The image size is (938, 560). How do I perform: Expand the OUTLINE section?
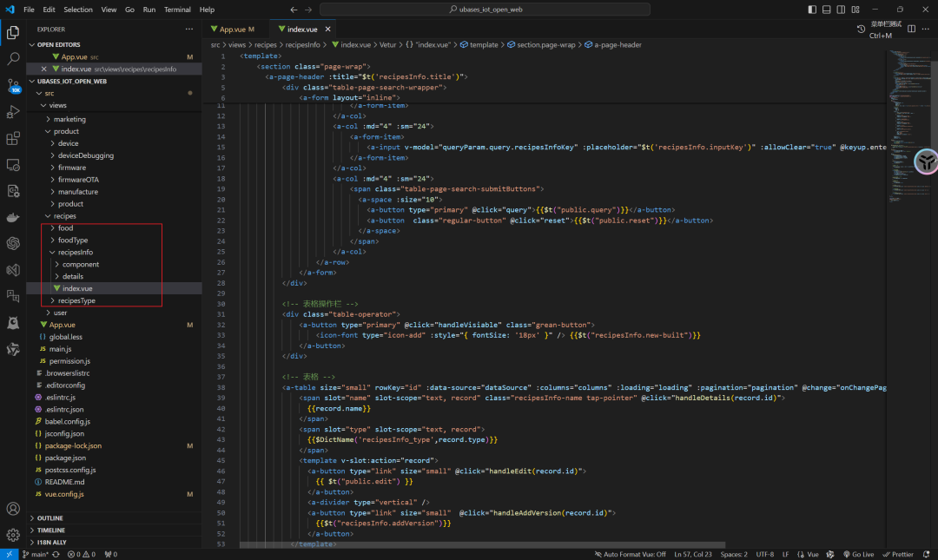click(x=50, y=518)
